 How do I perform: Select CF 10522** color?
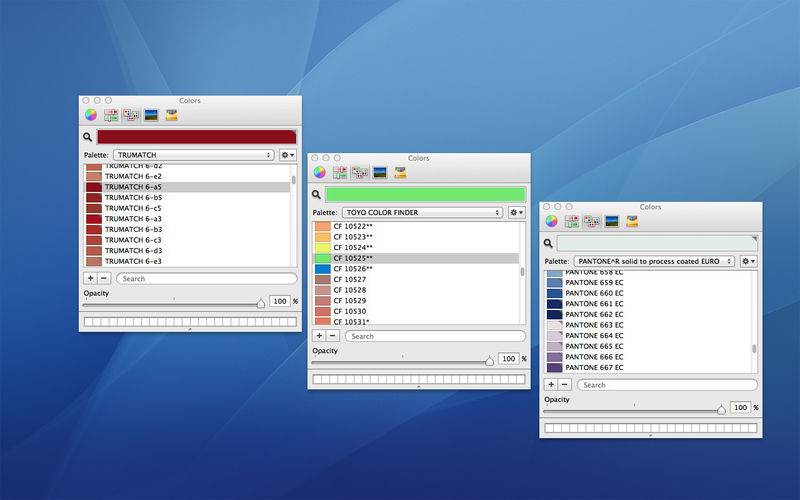tap(416, 226)
